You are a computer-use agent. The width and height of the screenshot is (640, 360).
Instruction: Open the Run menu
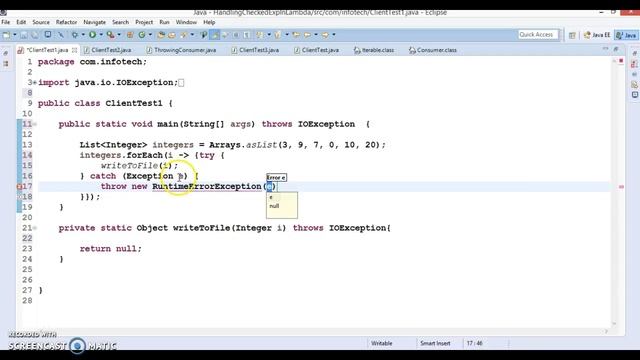(x=164, y=22)
